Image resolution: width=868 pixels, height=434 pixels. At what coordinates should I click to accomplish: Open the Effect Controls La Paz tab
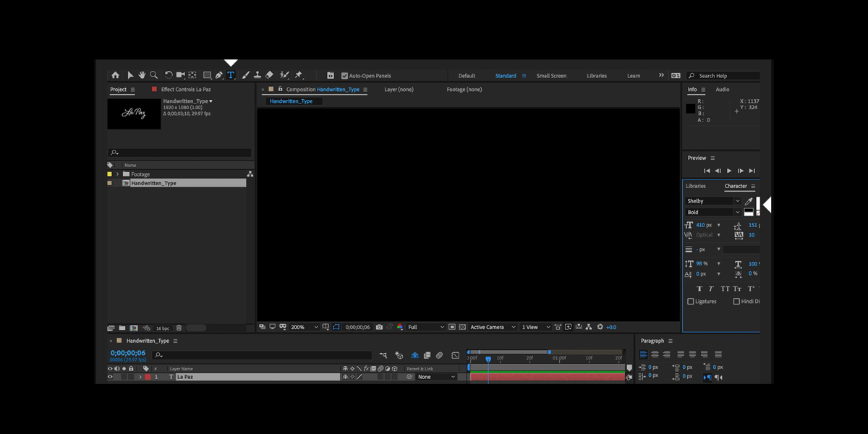point(186,90)
